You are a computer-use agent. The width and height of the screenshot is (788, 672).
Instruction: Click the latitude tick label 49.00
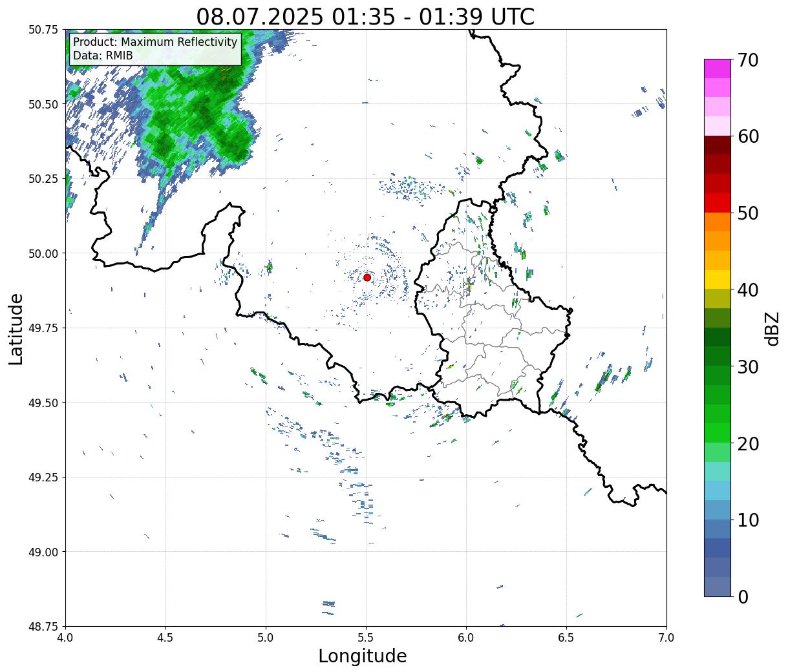[43, 552]
